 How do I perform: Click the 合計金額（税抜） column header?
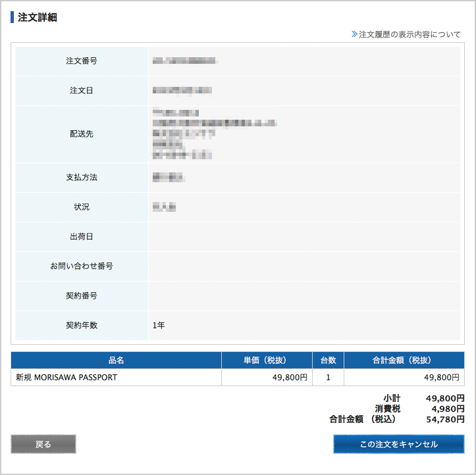pos(404,360)
